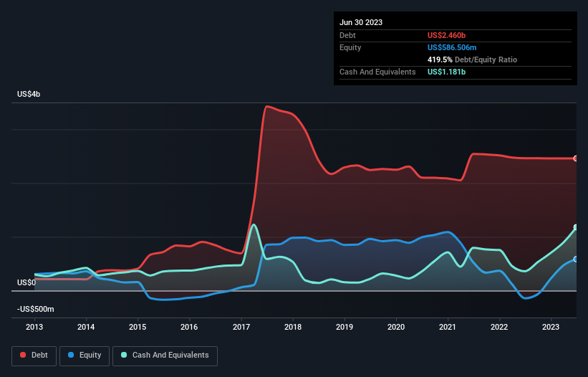Select the 2021 x-axis label
This screenshot has height=377, width=588.
(448, 327)
